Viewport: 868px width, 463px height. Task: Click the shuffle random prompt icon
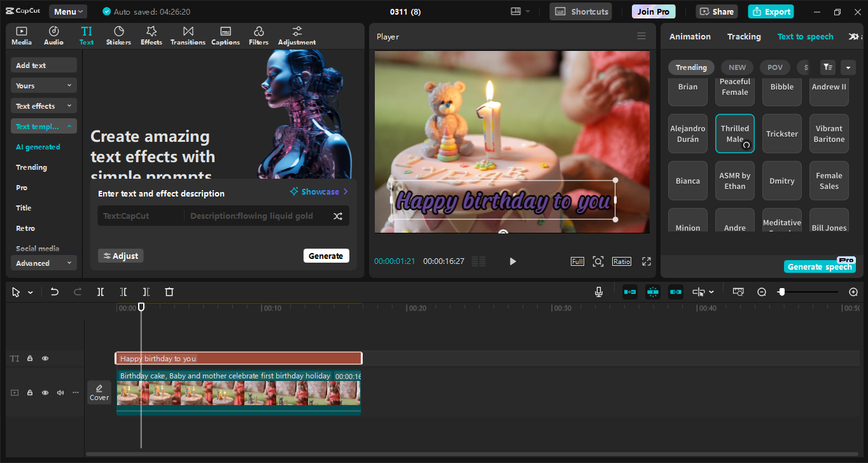tap(338, 216)
